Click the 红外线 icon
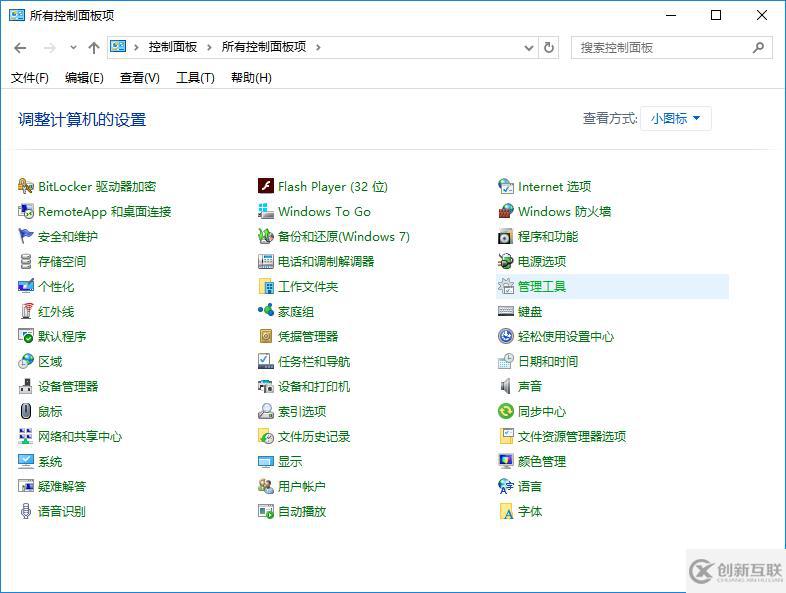 (x=26, y=311)
